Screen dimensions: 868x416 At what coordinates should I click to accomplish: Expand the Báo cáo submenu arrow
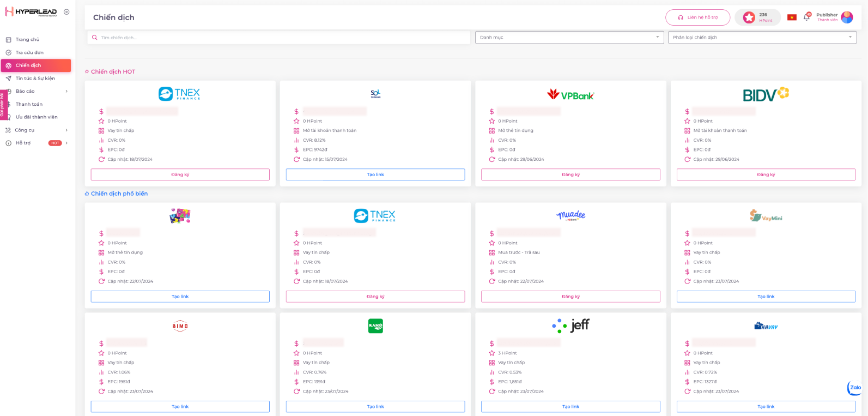pos(66,92)
